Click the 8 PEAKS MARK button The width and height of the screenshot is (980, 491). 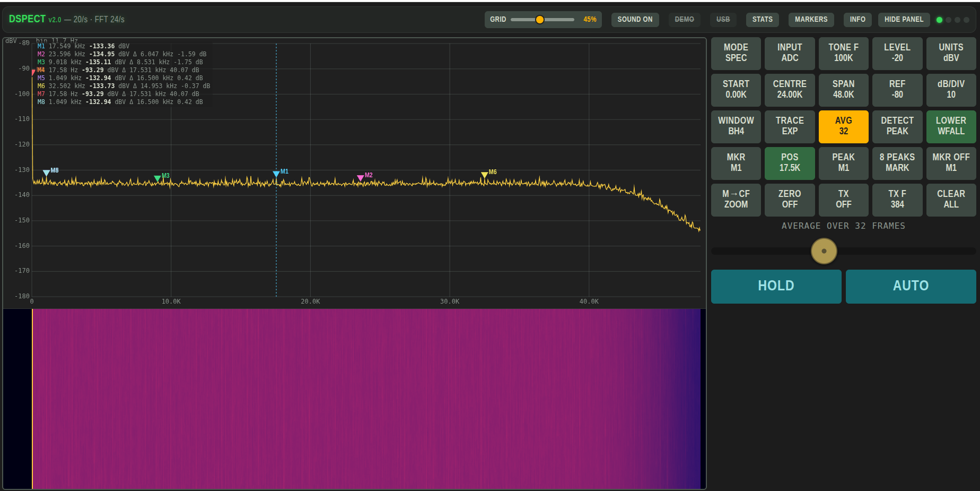[x=897, y=163]
